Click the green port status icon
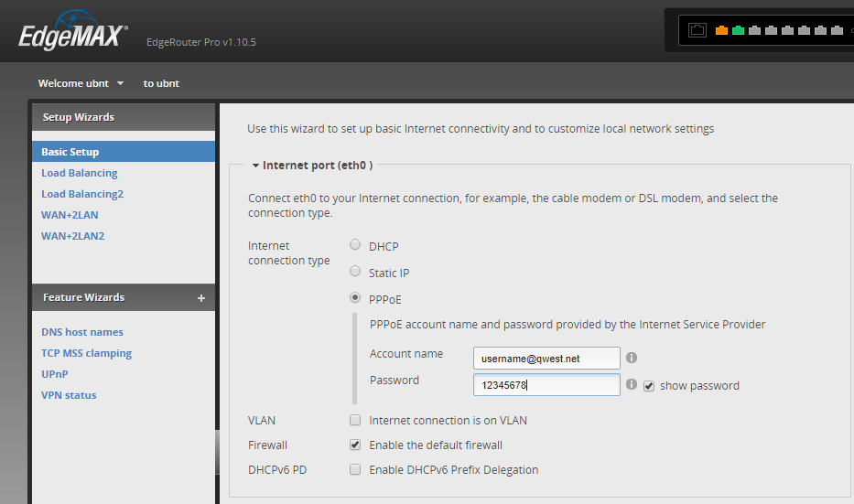 [x=738, y=30]
